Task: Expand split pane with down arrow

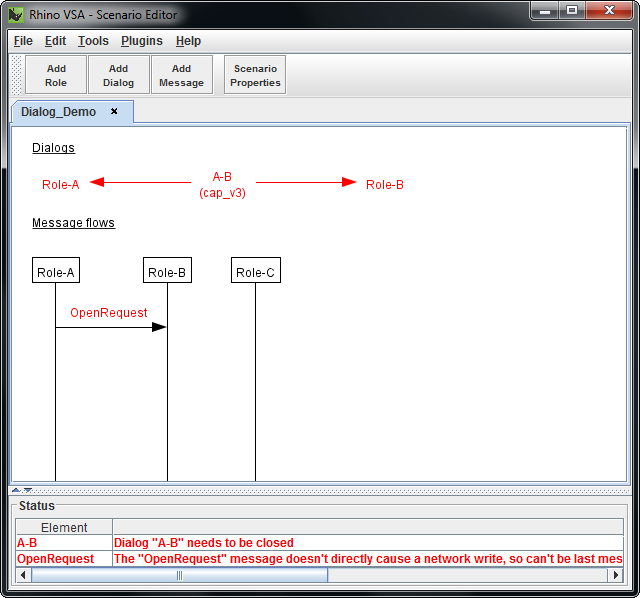Action: (x=27, y=490)
